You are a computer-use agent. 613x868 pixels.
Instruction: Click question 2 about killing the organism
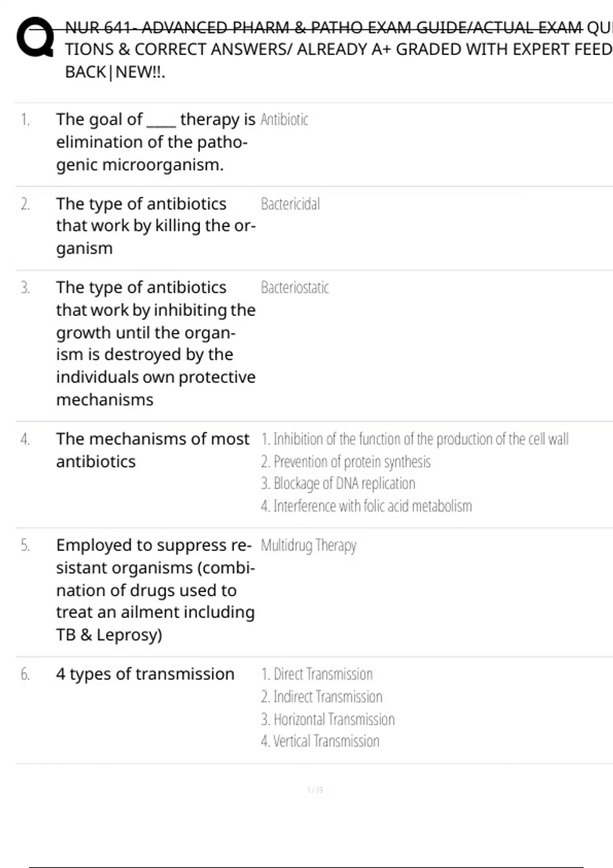click(x=155, y=226)
